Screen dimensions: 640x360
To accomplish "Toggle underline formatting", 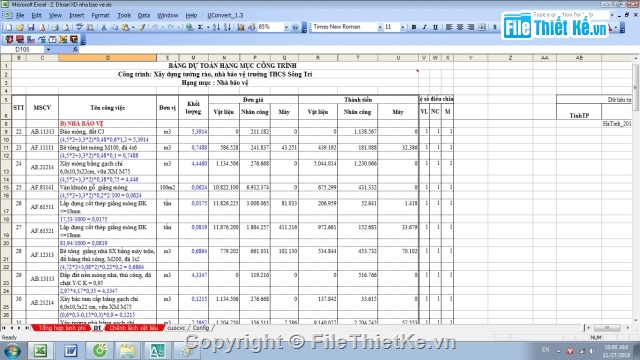I will coord(435,27).
